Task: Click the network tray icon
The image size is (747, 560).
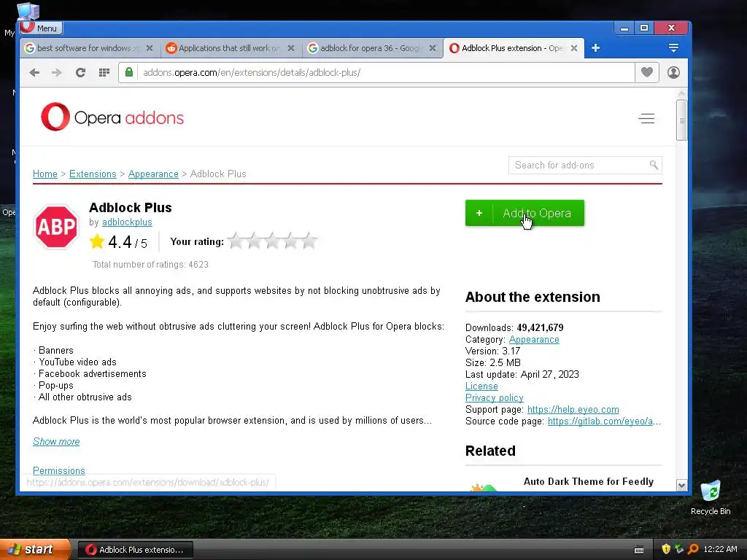Action: 679,549
